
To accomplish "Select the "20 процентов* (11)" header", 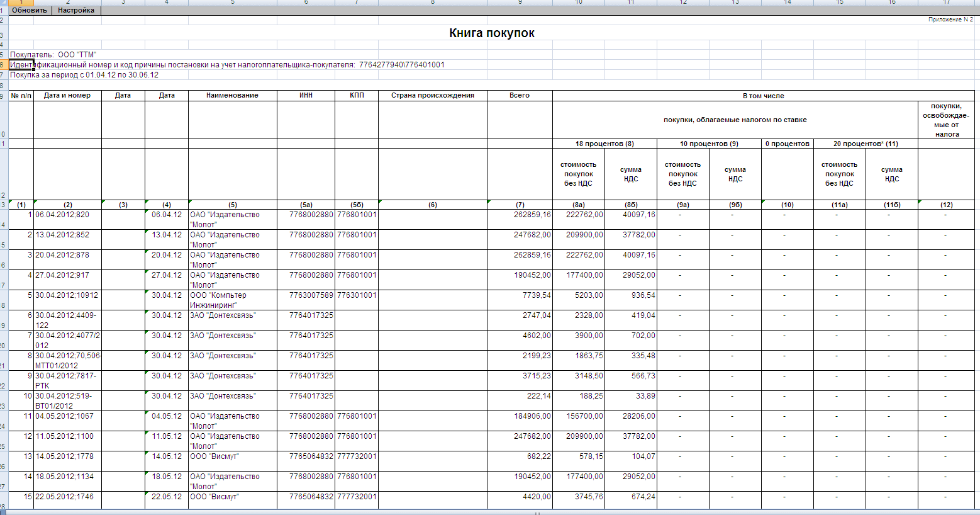I will (866, 144).
